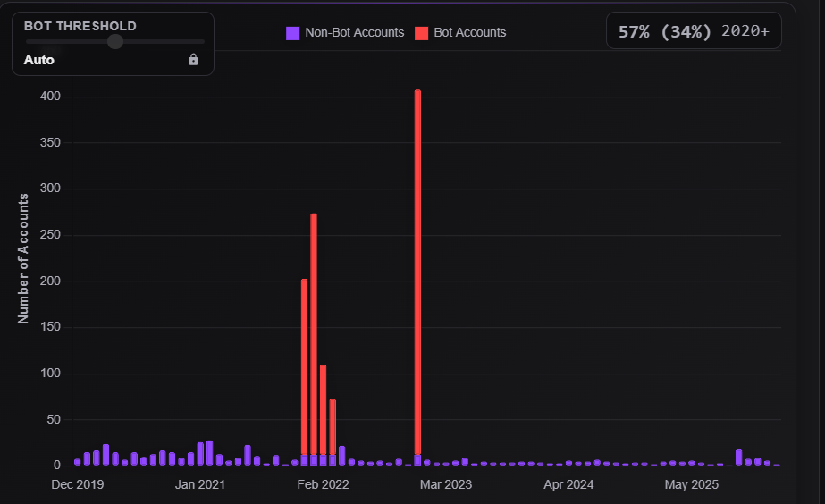Screen dimensions: 825x504
Task: Click the Jan 2021 axis label
Action: pyautogui.click(x=200, y=484)
